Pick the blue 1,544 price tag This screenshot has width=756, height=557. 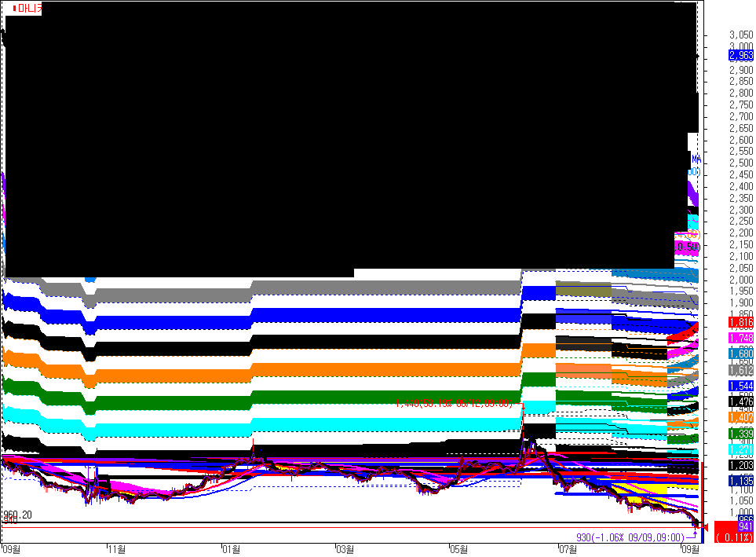[x=740, y=386]
